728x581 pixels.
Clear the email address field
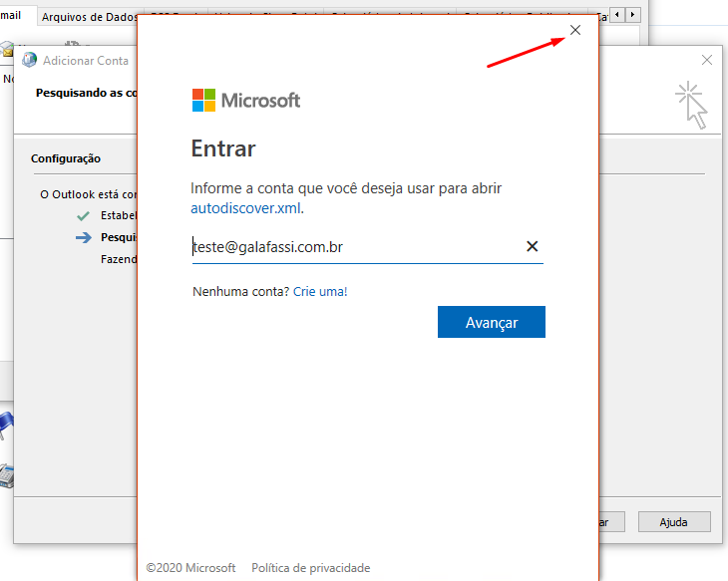coord(533,246)
